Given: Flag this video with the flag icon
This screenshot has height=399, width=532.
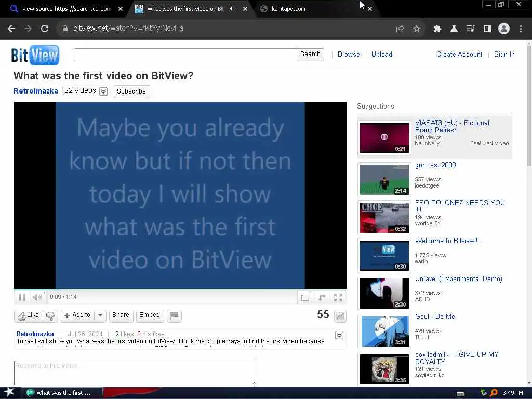Looking at the screenshot, I should (175, 315).
